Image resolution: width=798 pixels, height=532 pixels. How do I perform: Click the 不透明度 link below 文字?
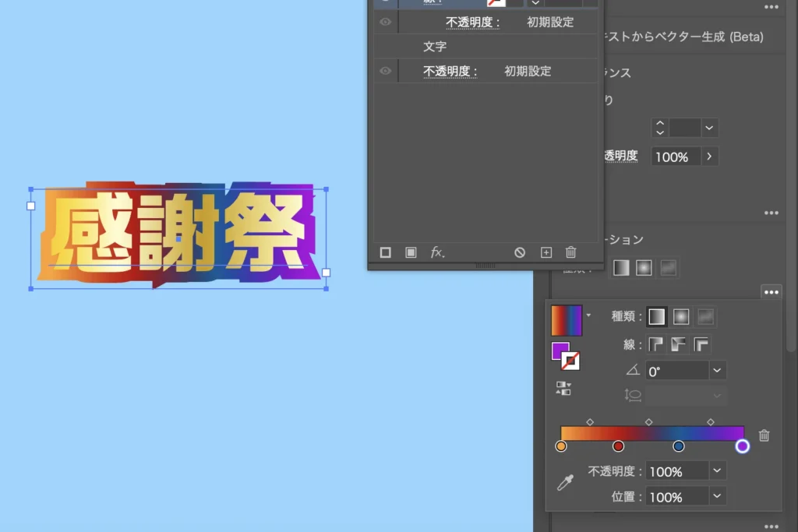point(449,71)
